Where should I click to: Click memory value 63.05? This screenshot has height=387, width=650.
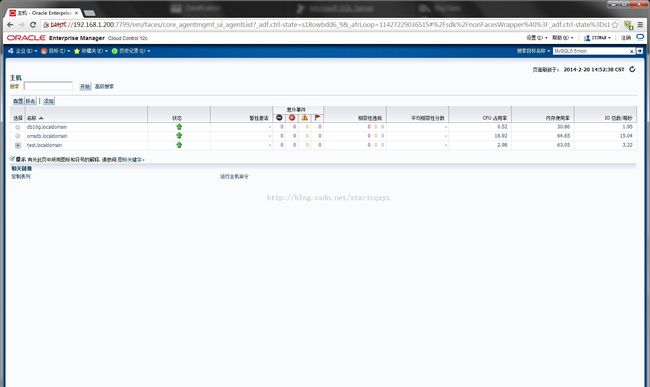pos(563,145)
